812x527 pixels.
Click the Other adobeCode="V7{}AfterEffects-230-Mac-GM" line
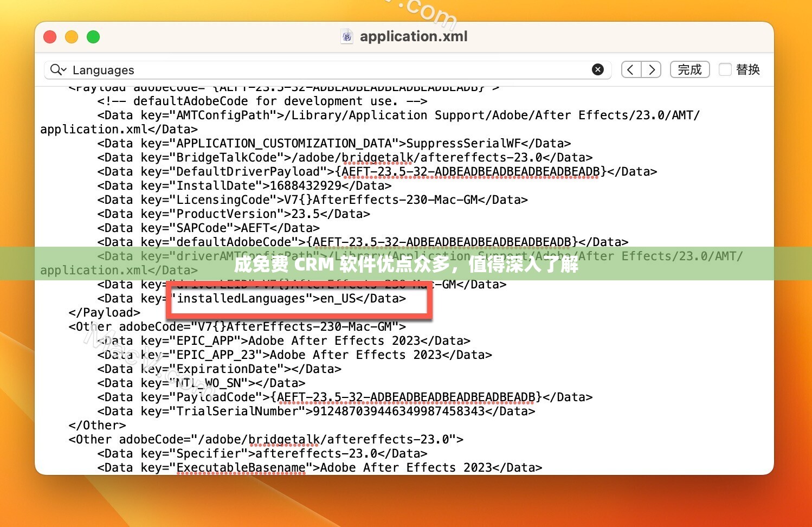pos(237,327)
